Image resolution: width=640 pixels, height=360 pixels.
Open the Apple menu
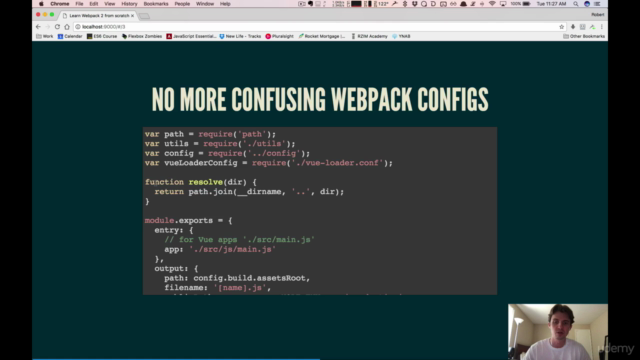pyautogui.click(x=41, y=4)
